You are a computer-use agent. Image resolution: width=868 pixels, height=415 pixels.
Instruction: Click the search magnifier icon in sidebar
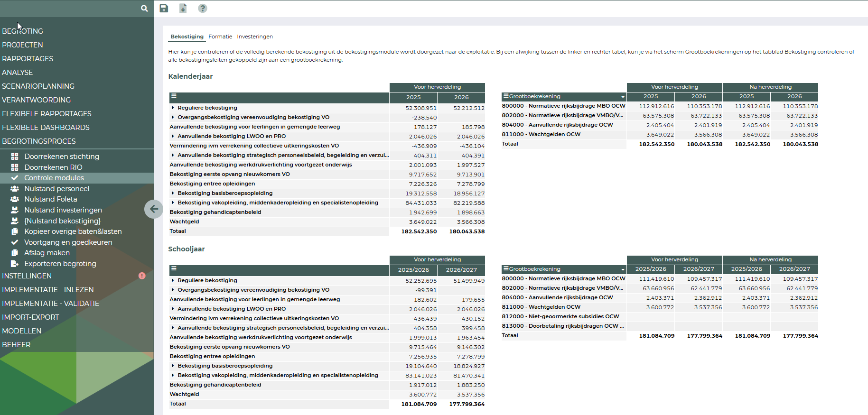[x=144, y=8]
